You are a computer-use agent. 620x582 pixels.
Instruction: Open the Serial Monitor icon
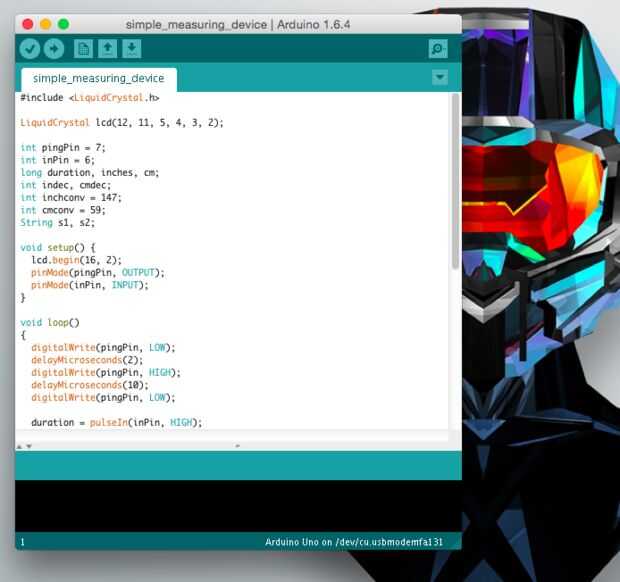tap(438, 49)
